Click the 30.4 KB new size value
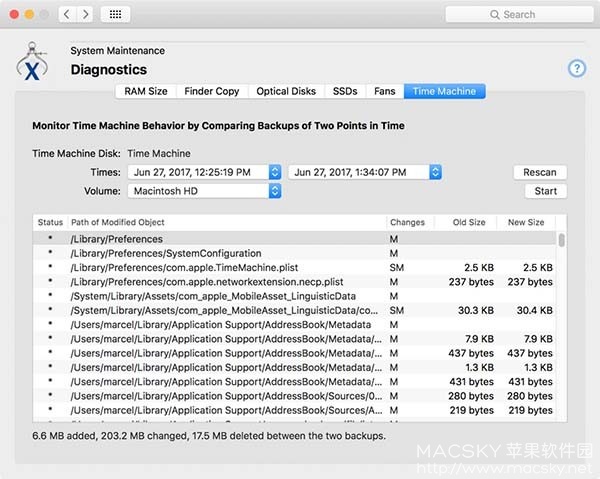Screen dimensions: 600x479 click(x=535, y=310)
